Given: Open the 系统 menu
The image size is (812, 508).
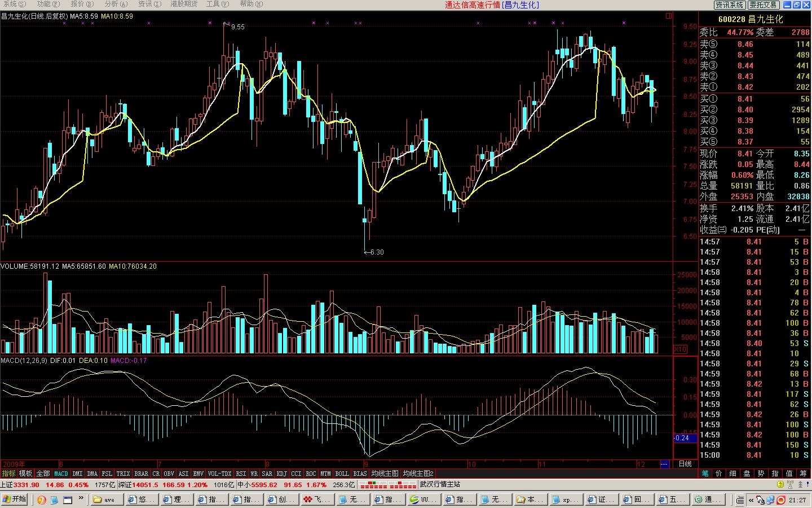Looking at the screenshot, I should (x=15, y=5).
